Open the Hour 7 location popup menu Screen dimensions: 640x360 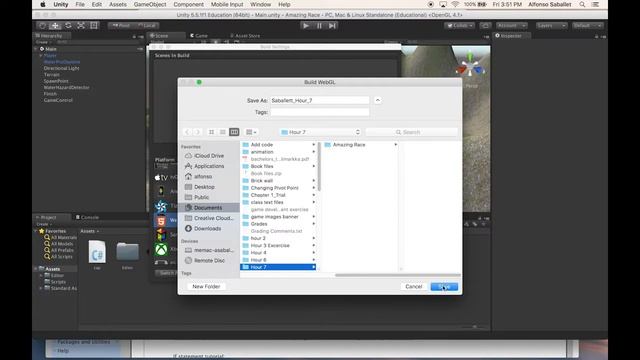320,132
